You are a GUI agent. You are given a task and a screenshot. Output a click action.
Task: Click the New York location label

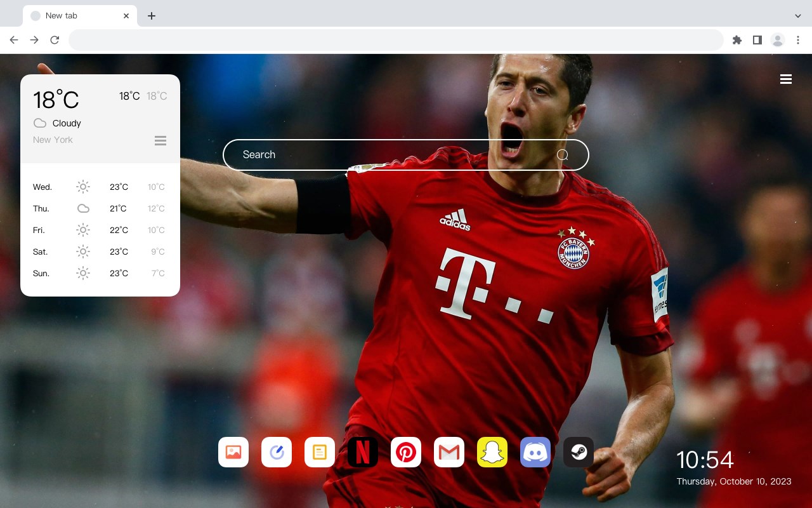53,140
